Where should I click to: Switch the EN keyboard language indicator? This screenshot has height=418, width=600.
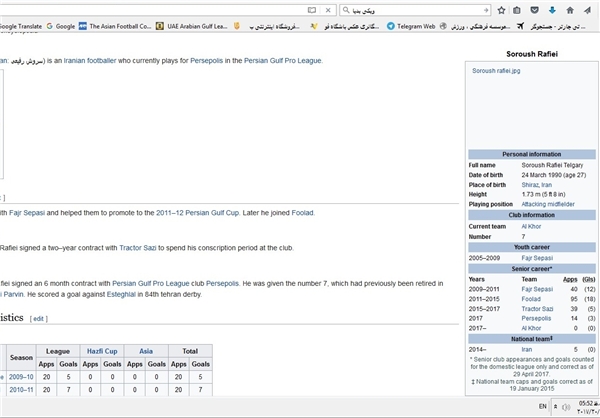pos(543,407)
